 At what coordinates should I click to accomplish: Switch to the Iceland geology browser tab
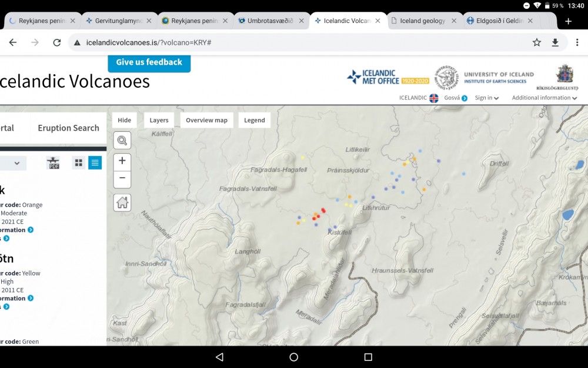tap(423, 21)
